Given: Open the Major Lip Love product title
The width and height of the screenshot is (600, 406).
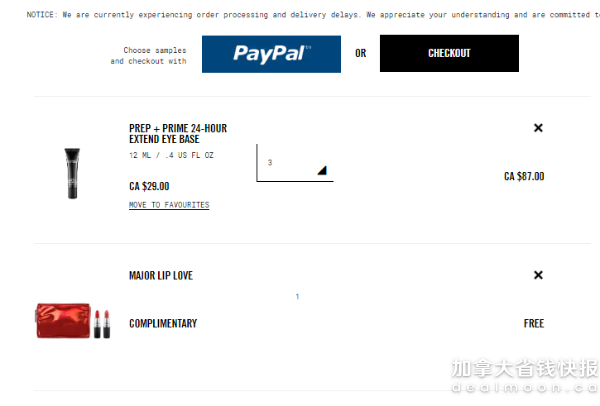Looking at the screenshot, I should pyautogui.click(x=161, y=276).
